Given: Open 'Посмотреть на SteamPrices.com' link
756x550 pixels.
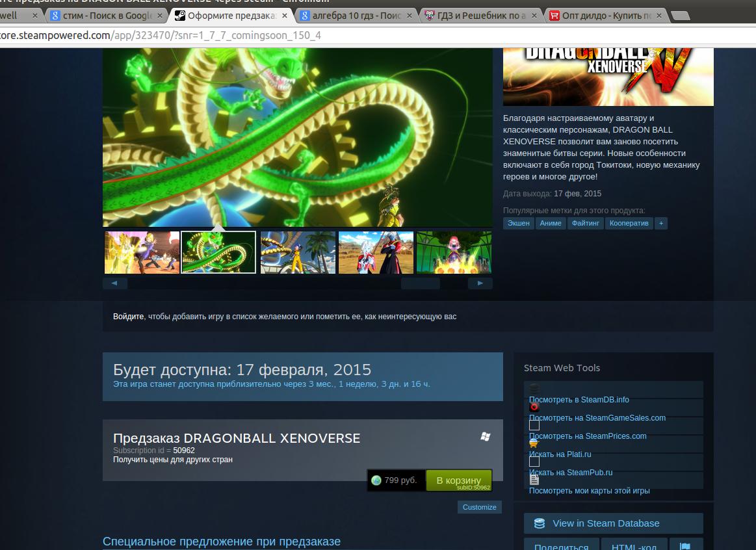Looking at the screenshot, I should [588, 436].
